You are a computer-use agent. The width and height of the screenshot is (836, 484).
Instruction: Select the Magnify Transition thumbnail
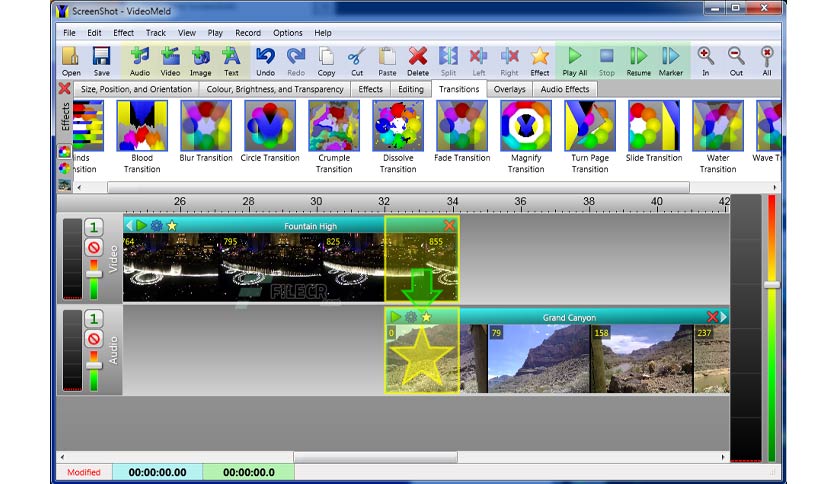click(526, 126)
